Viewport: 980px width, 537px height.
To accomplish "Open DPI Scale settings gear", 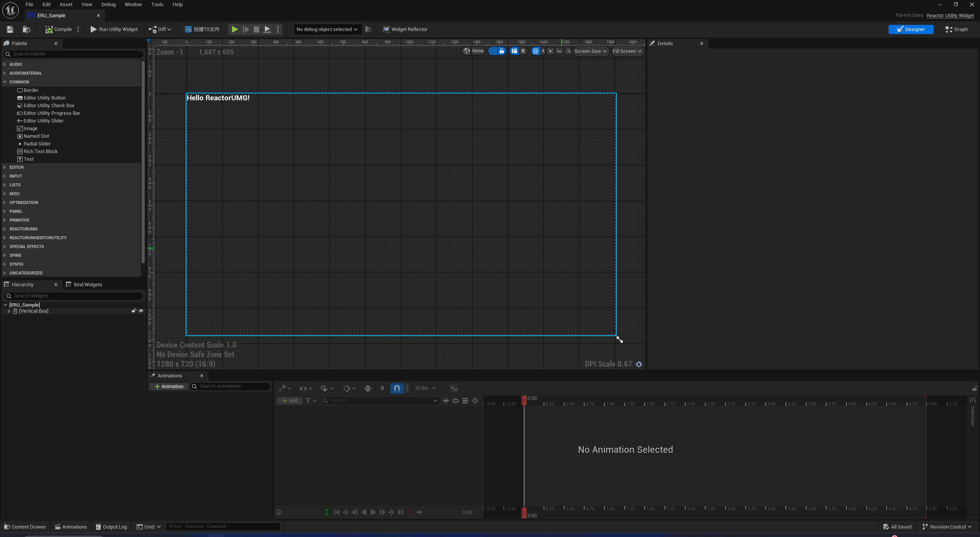I will (639, 364).
